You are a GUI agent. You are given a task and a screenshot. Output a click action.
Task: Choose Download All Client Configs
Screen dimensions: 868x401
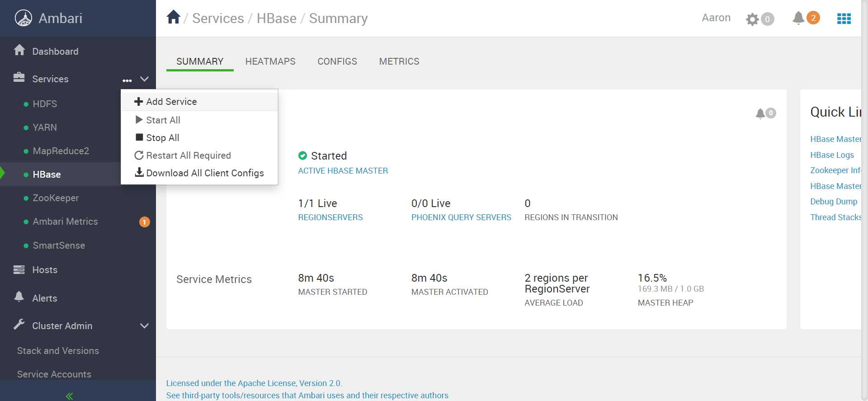click(x=199, y=173)
